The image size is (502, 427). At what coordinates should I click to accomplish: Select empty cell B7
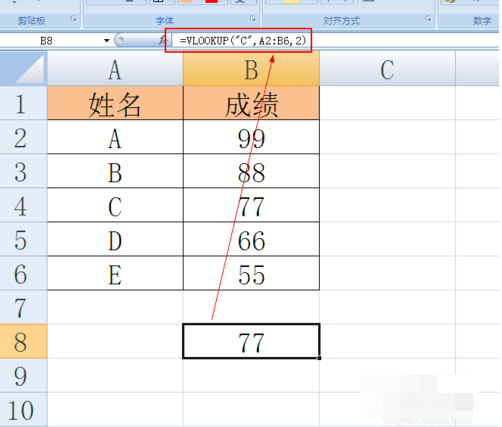(x=251, y=307)
